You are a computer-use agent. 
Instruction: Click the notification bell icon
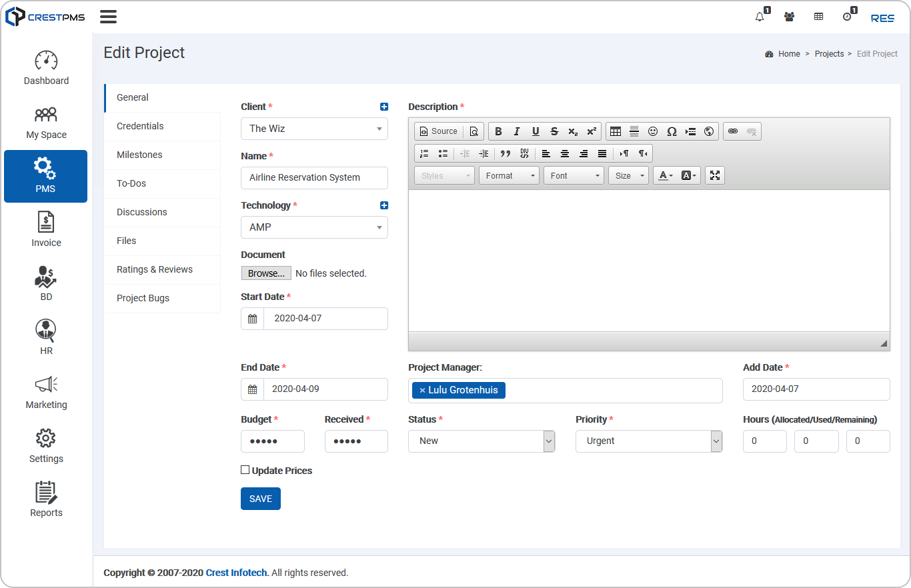[760, 17]
